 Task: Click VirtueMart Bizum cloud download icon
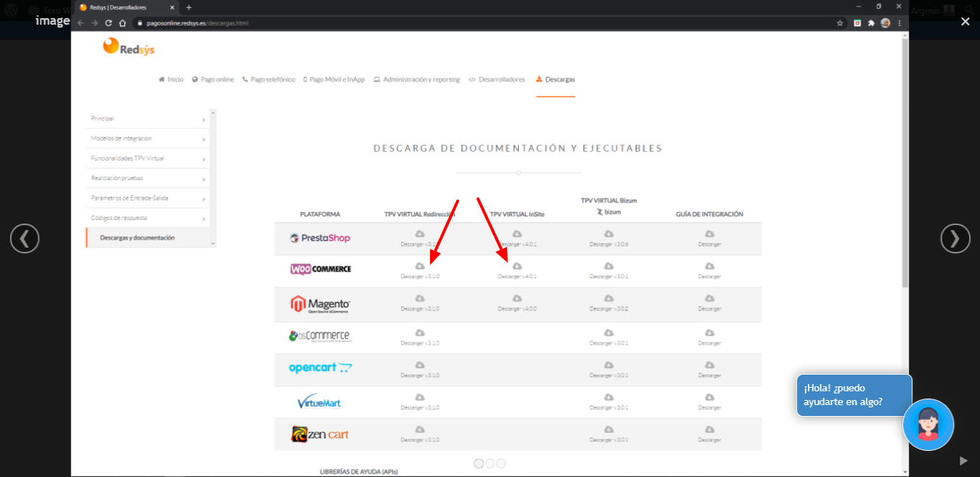click(609, 397)
